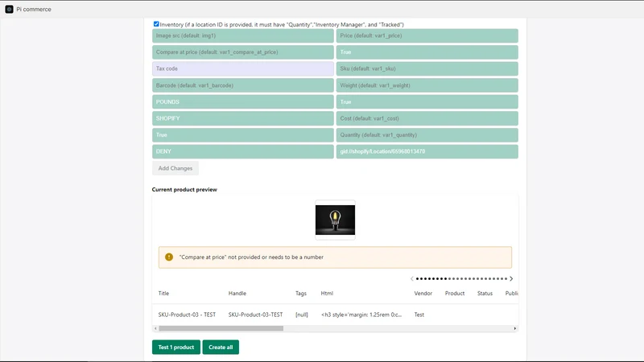Click the Add Changes button

[x=175, y=168]
